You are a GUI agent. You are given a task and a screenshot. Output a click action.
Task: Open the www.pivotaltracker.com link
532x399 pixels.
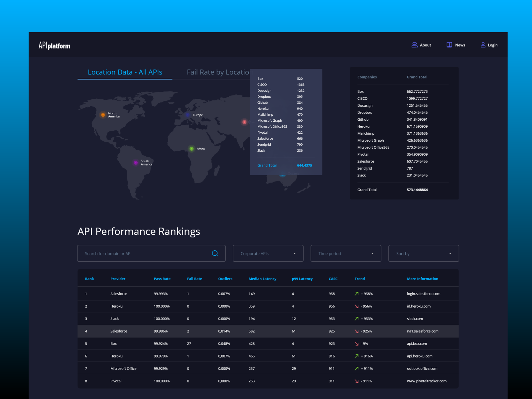click(x=427, y=381)
